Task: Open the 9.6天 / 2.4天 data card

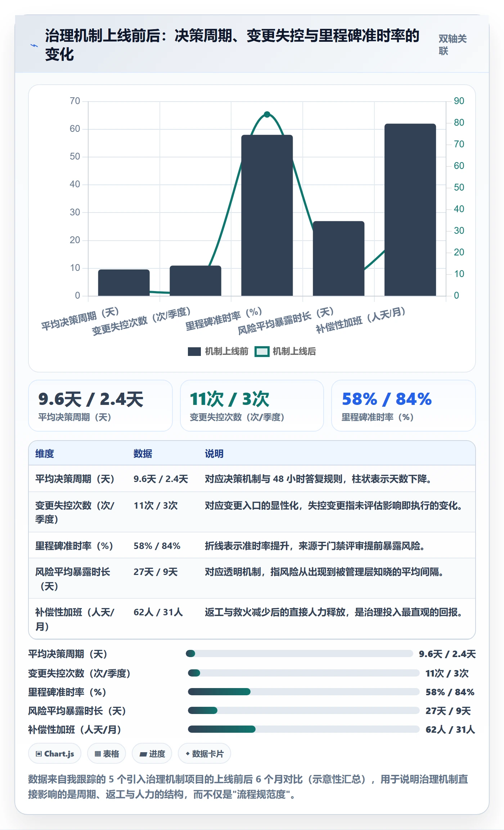Action: point(100,406)
